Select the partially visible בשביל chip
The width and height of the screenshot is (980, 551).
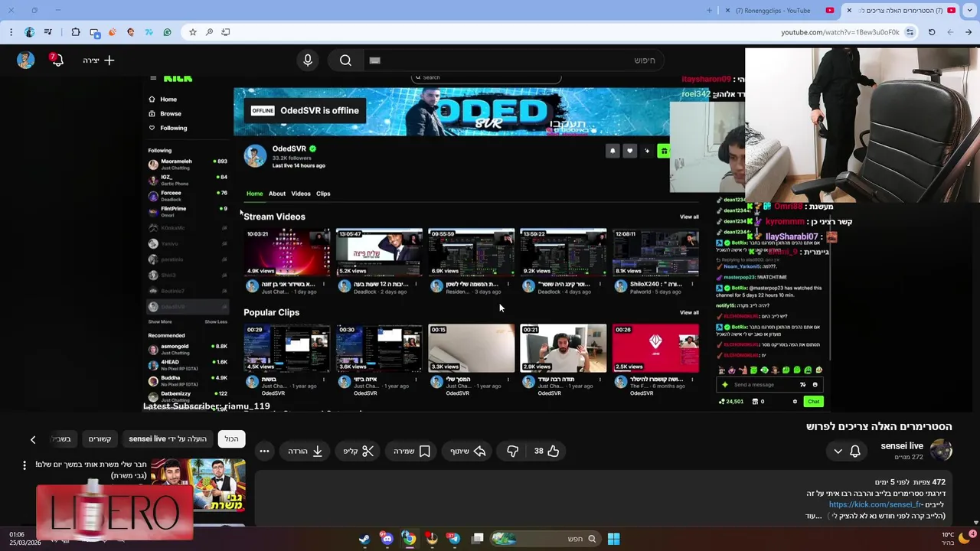63,439
